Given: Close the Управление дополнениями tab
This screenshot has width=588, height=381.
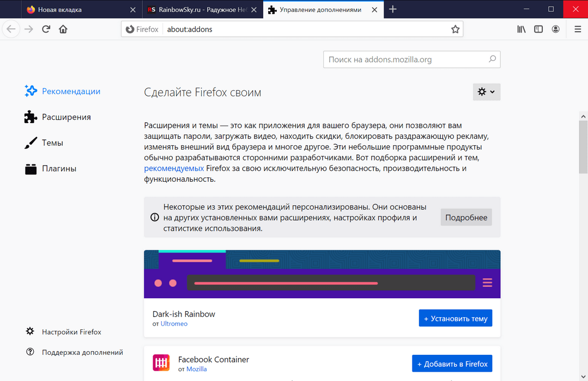Looking at the screenshot, I should coord(374,10).
